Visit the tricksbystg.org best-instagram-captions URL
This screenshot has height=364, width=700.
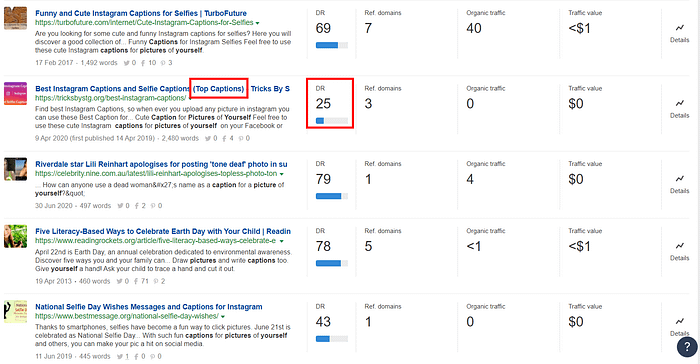(x=111, y=98)
